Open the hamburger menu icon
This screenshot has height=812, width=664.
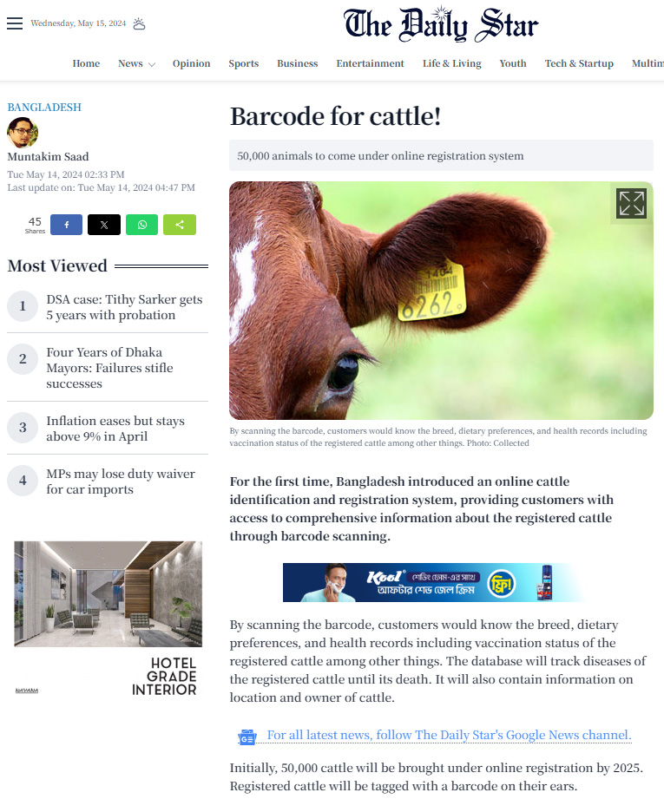[15, 23]
